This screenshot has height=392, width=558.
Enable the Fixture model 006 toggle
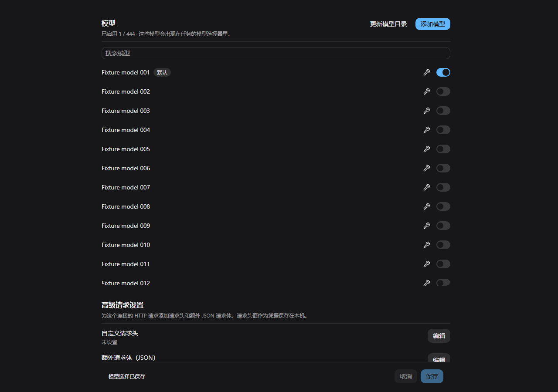tap(443, 168)
